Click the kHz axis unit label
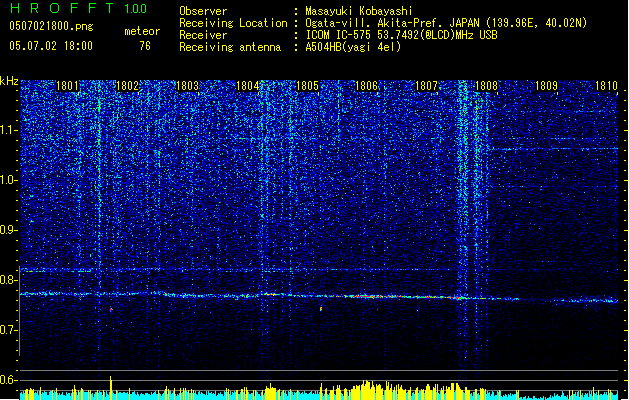 9,81
